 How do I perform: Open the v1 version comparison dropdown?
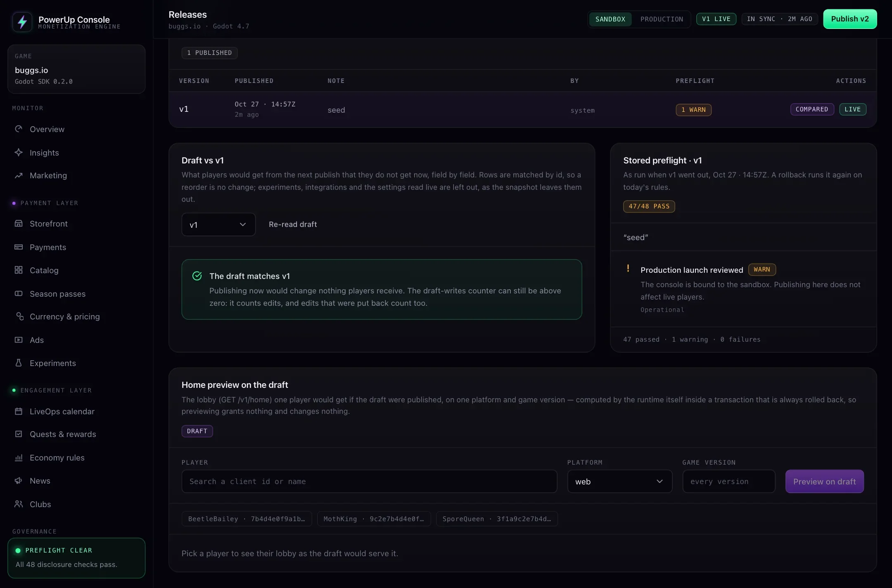(218, 224)
